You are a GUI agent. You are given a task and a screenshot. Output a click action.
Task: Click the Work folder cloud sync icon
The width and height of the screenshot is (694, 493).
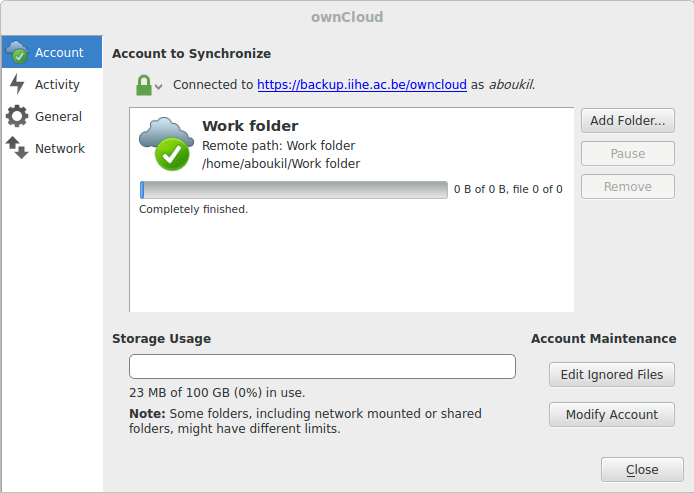coord(166,142)
